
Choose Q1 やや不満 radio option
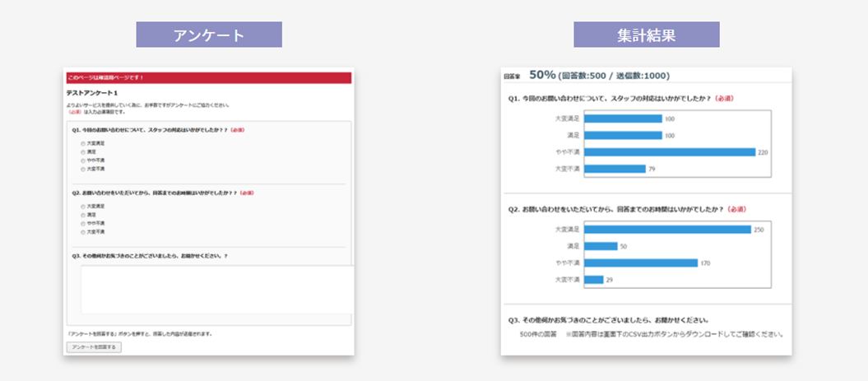(82, 160)
